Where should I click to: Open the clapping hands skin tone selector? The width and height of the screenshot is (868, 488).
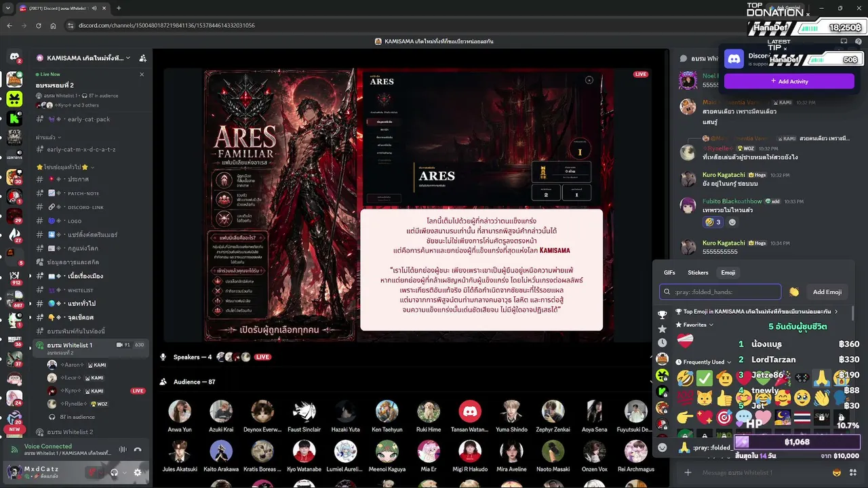pyautogui.click(x=794, y=292)
